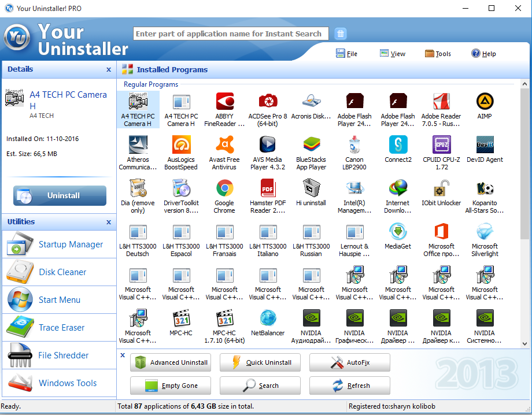Open the File menu
The width and height of the screenshot is (532, 415).
tap(347, 54)
